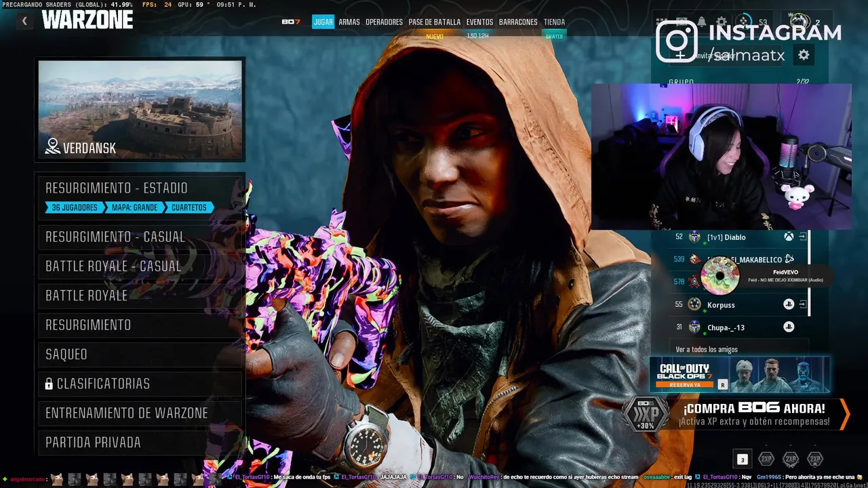Open the TIENDA tab
Screen dimensions: 868x488
click(x=554, y=22)
